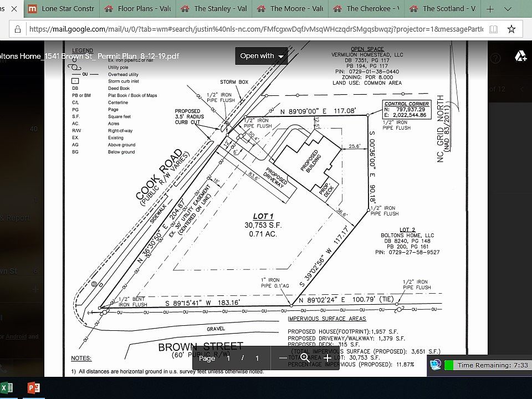Click the magnifier fit-zoom icon

pyautogui.click(x=305, y=358)
